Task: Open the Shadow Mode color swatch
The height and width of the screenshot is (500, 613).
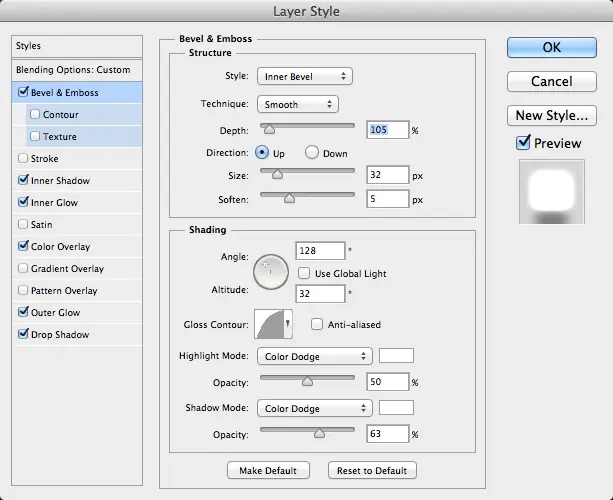Action: [396, 407]
